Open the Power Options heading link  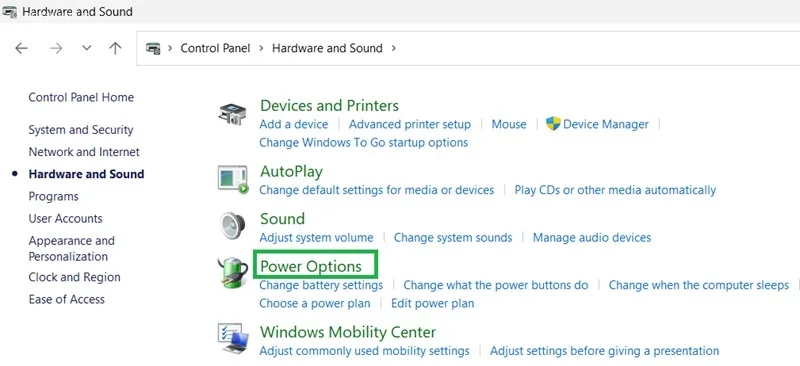click(x=311, y=266)
